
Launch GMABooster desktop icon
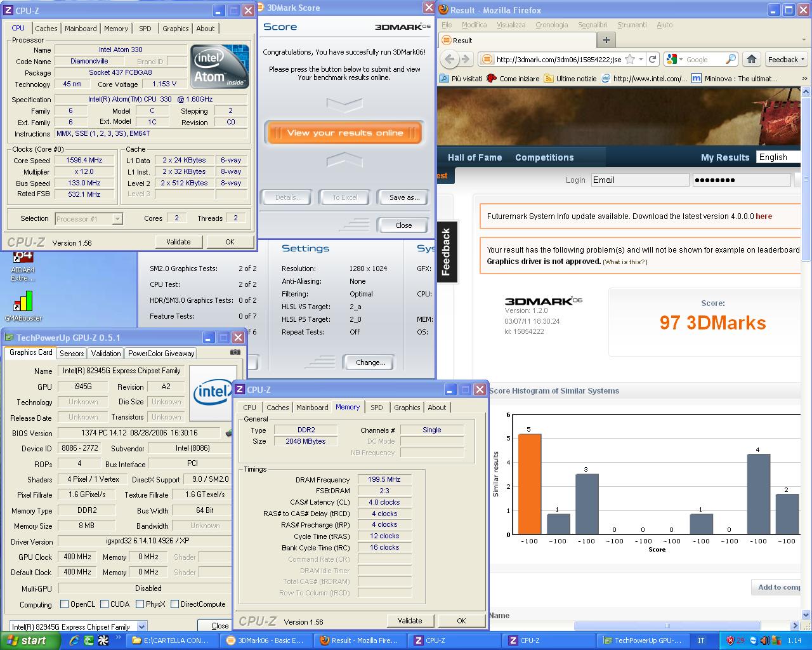coord(23,307)
